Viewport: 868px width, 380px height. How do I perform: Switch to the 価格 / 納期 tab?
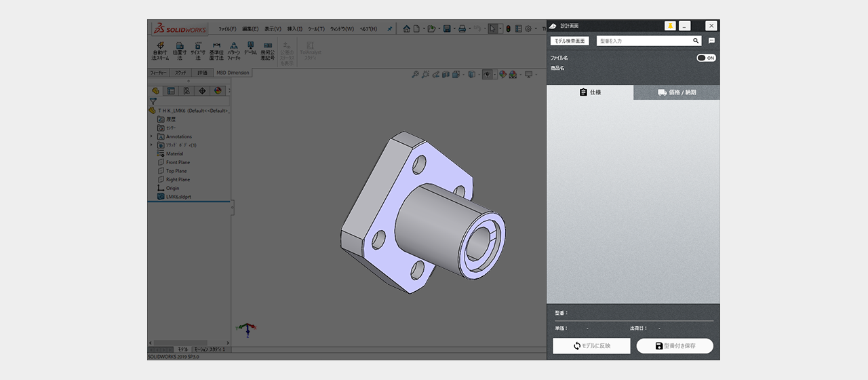click(677, 92)
